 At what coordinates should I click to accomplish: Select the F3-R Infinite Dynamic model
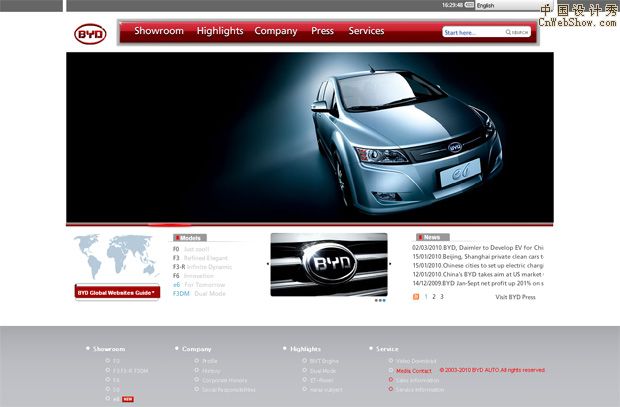click(x=202, y=267)
